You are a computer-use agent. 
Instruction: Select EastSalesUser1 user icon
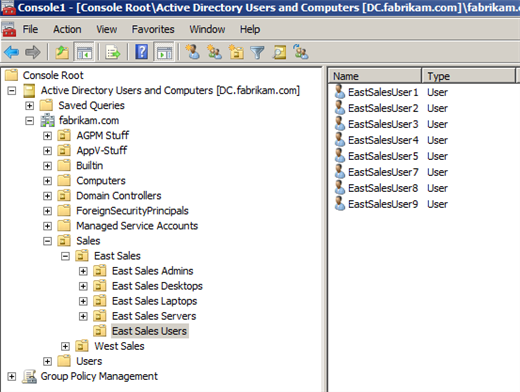[x=340, y=92]
